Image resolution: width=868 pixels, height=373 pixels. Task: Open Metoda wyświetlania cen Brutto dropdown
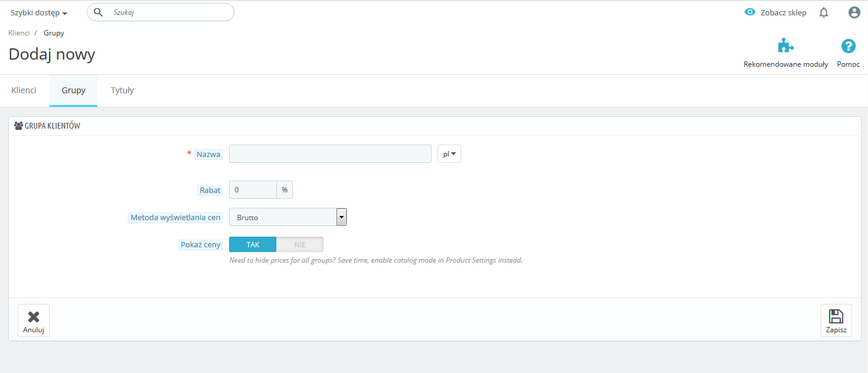coord(288,217)
